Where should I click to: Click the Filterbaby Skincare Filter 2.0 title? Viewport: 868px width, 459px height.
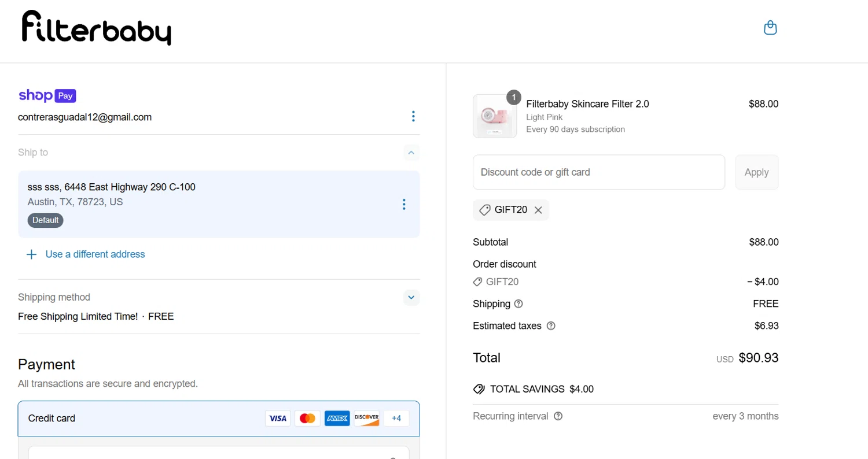[x=587, y=104]
